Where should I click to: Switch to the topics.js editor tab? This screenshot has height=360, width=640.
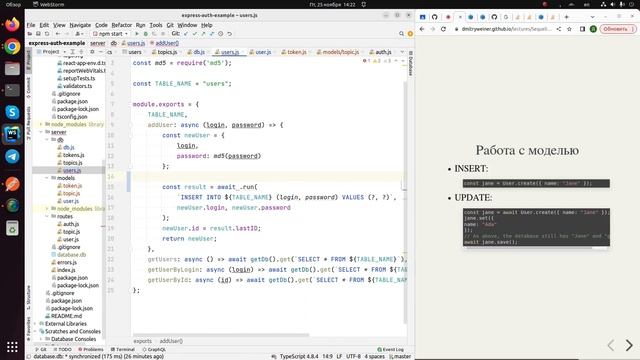pos(165,52)
